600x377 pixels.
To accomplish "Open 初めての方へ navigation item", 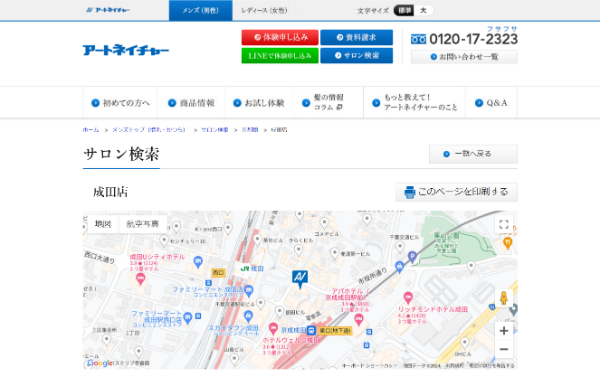I will 120,103.
